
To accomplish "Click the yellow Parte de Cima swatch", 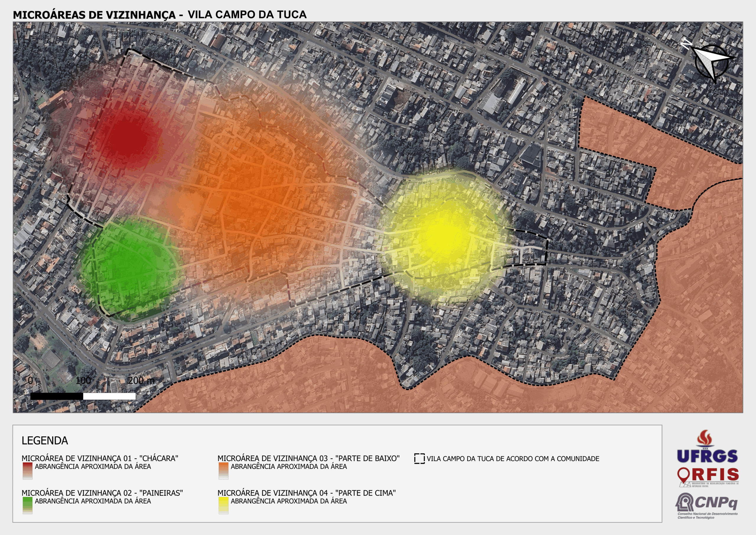I will point(223,505).
